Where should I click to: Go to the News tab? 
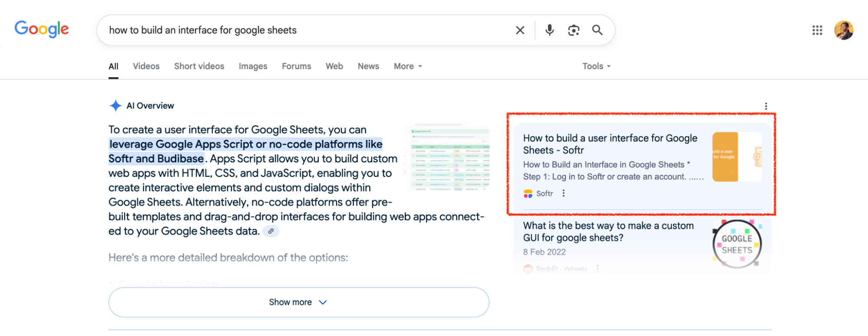click(x=368, y=66)
